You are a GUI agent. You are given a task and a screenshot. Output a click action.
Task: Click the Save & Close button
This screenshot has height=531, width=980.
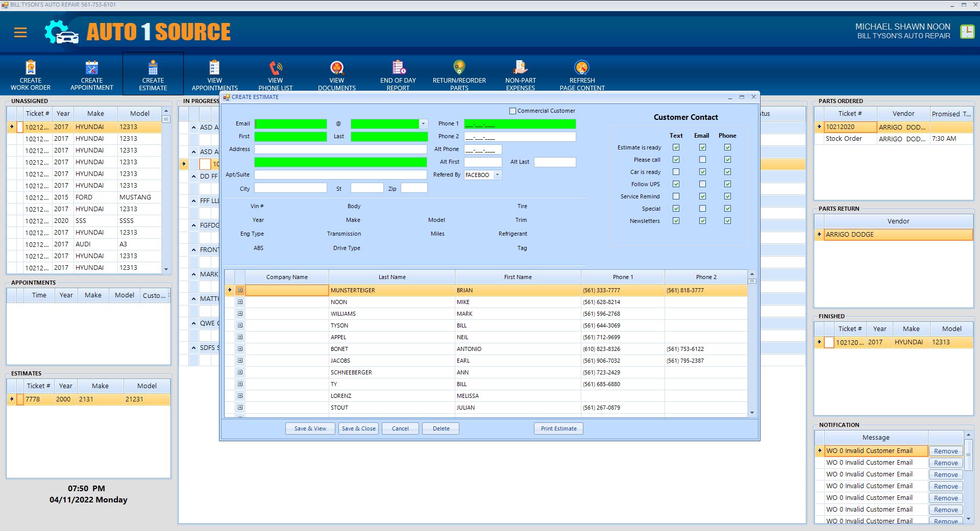(x=358, y=428)
